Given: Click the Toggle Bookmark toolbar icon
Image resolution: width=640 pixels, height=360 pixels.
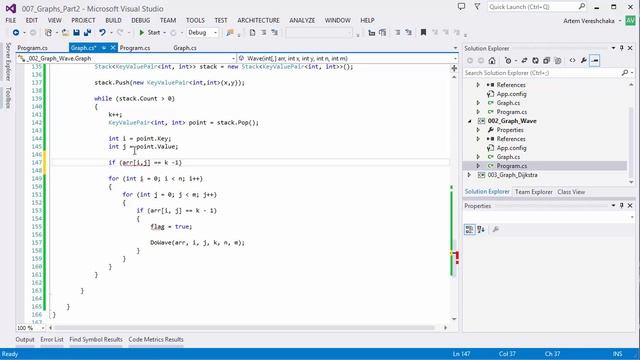Looking at the screenshot, I should click(x=423, y=33).
